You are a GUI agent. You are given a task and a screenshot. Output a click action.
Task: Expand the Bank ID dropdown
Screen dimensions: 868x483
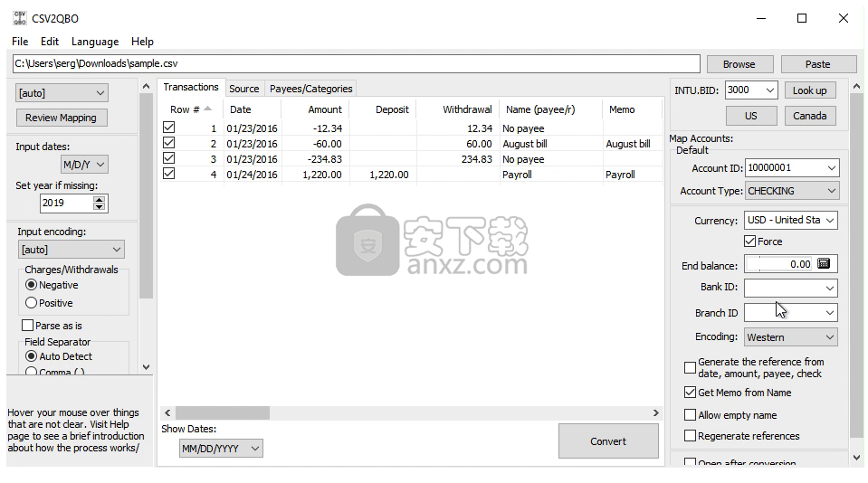click(830, 288)
